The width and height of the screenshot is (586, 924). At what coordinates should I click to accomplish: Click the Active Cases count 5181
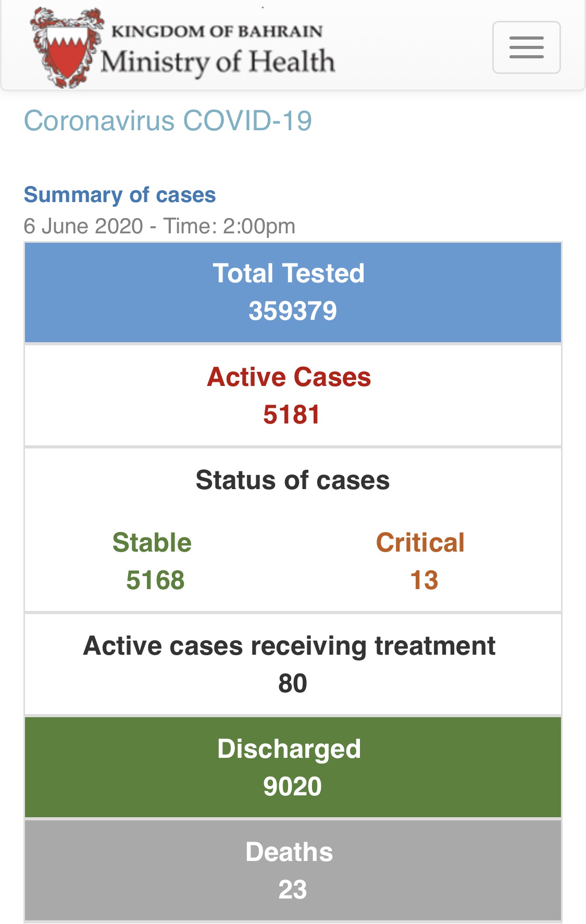[x=291, y=415]
